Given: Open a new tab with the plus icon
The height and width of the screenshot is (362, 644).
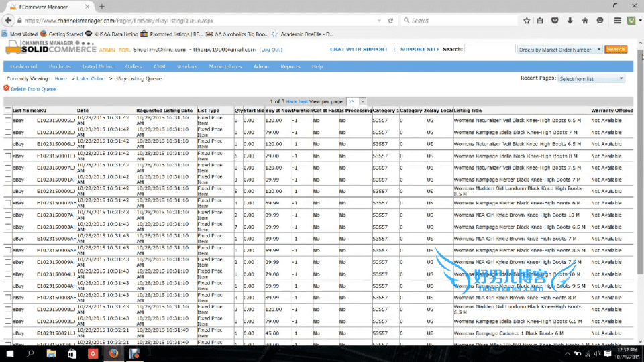Looking at the screenshot, I should click(102, 7).
